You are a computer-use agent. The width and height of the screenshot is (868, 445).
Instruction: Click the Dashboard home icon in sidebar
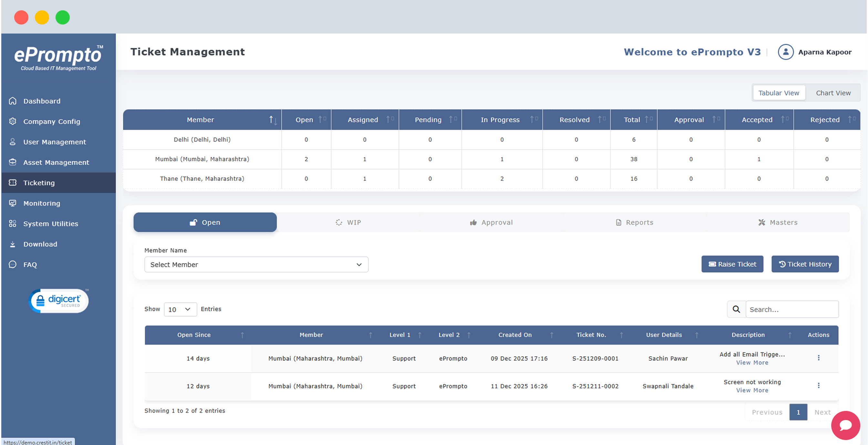pos(13,101)
